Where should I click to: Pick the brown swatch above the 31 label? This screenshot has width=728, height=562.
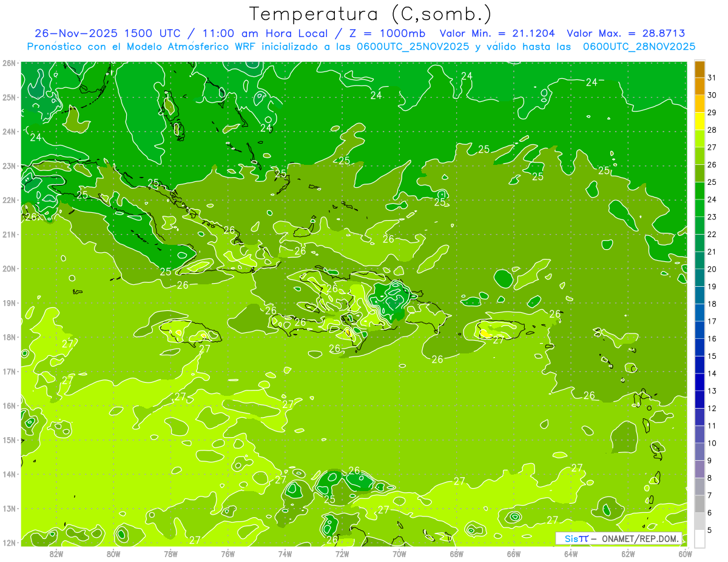pyautogui.click(x=699, y=69)
